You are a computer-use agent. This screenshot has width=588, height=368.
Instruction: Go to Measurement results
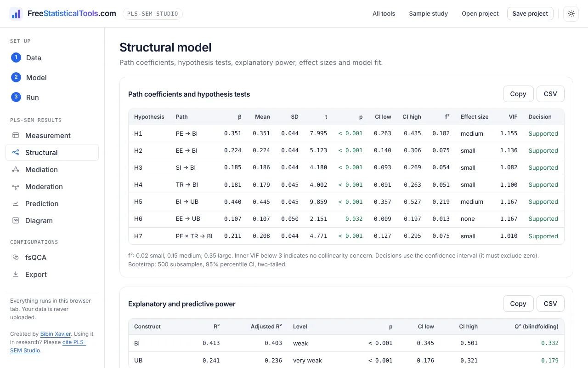[x=52, y=136]
